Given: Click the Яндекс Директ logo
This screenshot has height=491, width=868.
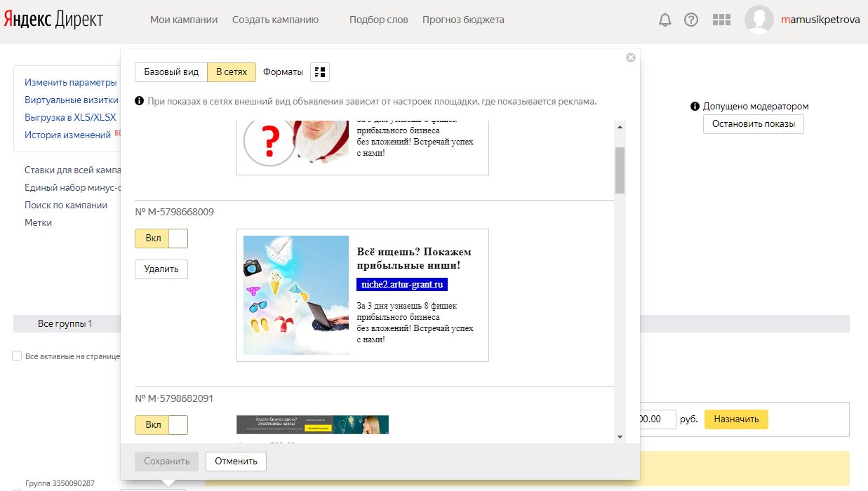Looking at the screenshot, I should tap(53, 20).
